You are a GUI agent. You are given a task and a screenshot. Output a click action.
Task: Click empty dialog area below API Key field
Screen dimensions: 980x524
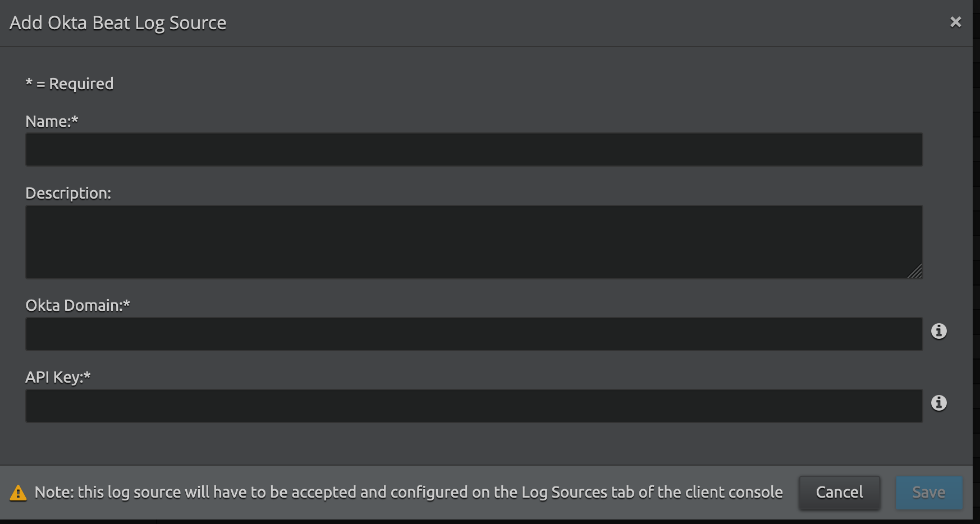(474, 444)
